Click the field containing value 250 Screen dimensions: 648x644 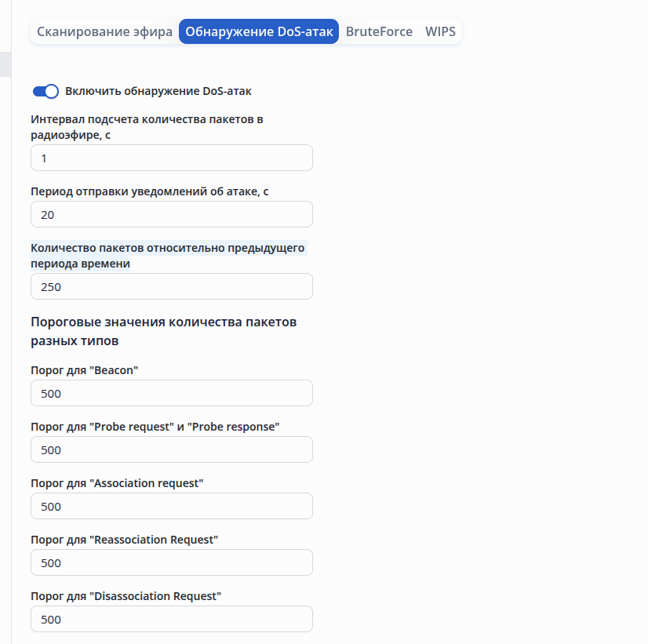coord(171,286)
